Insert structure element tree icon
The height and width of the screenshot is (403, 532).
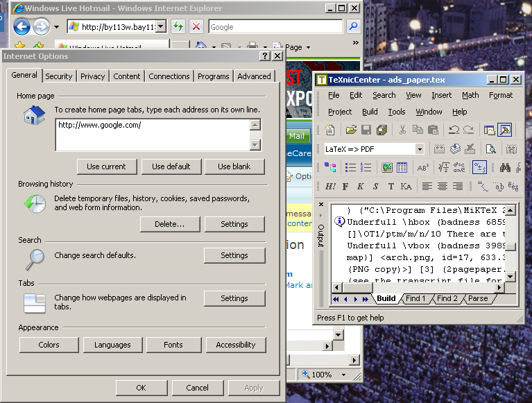(x=330, y=167)
